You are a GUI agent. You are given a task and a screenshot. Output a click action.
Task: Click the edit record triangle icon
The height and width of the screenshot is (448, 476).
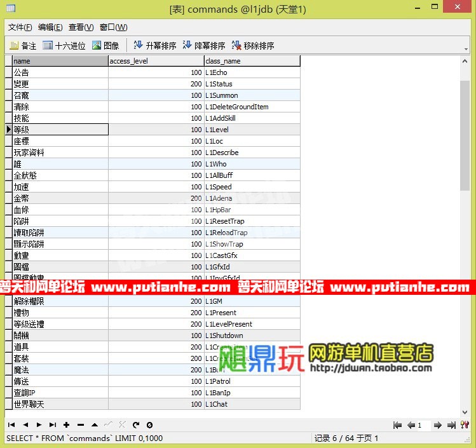pos(95,425)
